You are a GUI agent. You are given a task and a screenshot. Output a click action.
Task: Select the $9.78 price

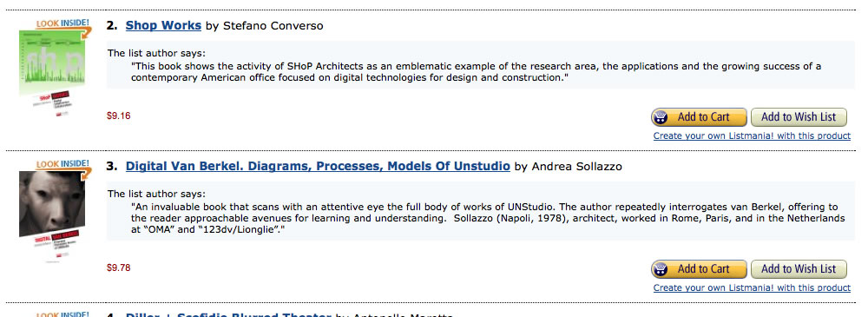118,267
